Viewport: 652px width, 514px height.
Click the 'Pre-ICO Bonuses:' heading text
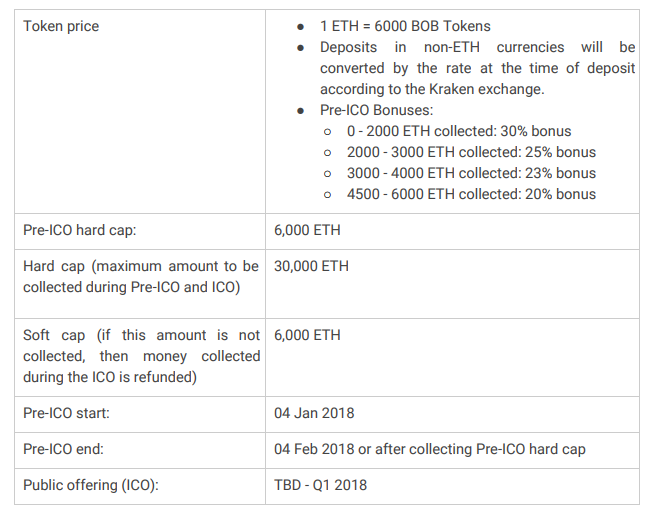(x=376, y=110)
